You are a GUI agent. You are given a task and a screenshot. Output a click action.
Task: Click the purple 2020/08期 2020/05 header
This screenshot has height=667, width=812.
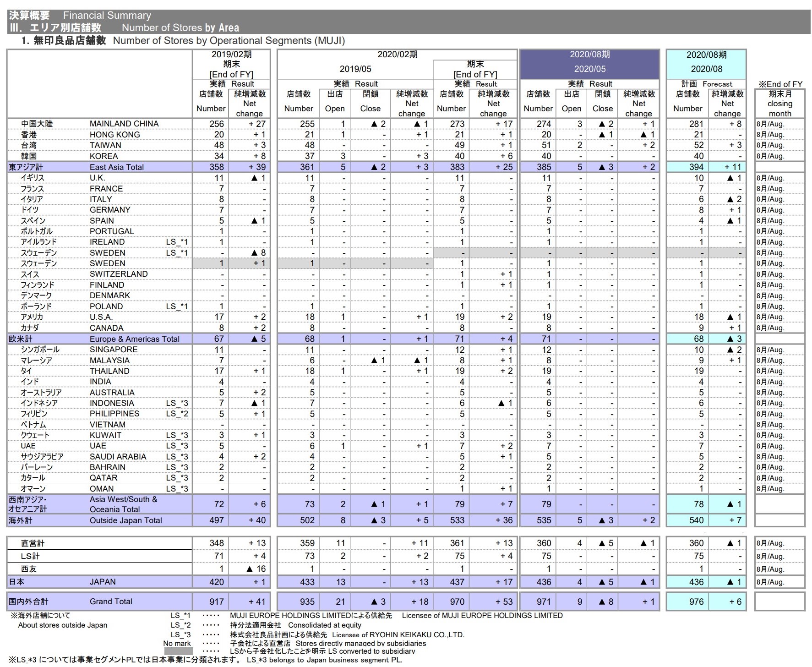pyautogui.click(x=589, y=64)
